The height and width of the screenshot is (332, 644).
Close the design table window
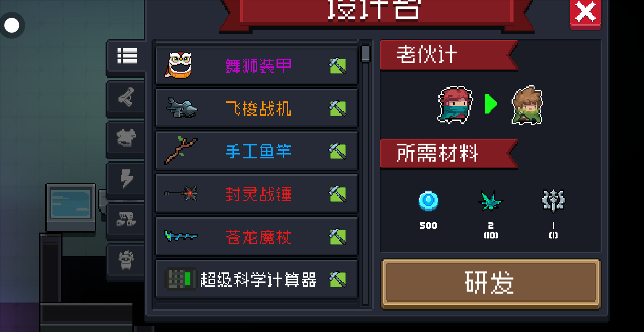click(585, 14)
